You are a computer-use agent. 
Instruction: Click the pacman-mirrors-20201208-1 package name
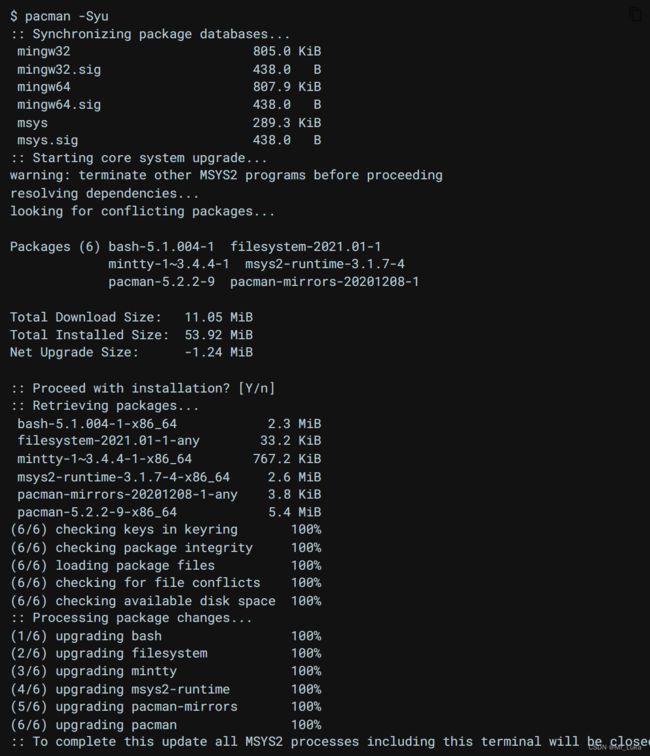click(325, 282)
